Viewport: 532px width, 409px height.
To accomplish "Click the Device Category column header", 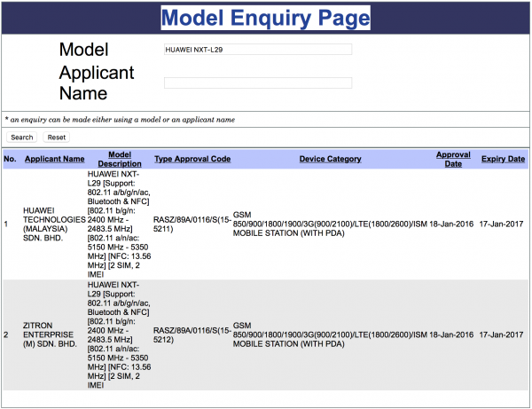I will tap(330, 159).
